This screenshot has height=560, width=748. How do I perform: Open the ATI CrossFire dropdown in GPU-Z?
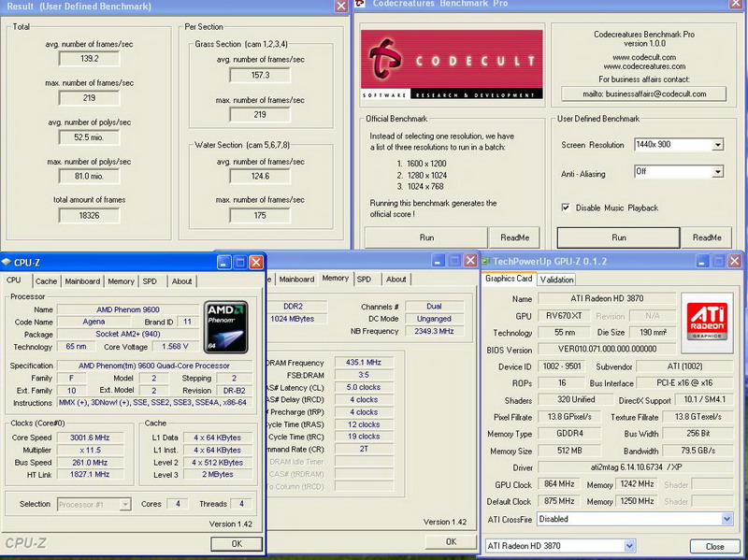726,519
